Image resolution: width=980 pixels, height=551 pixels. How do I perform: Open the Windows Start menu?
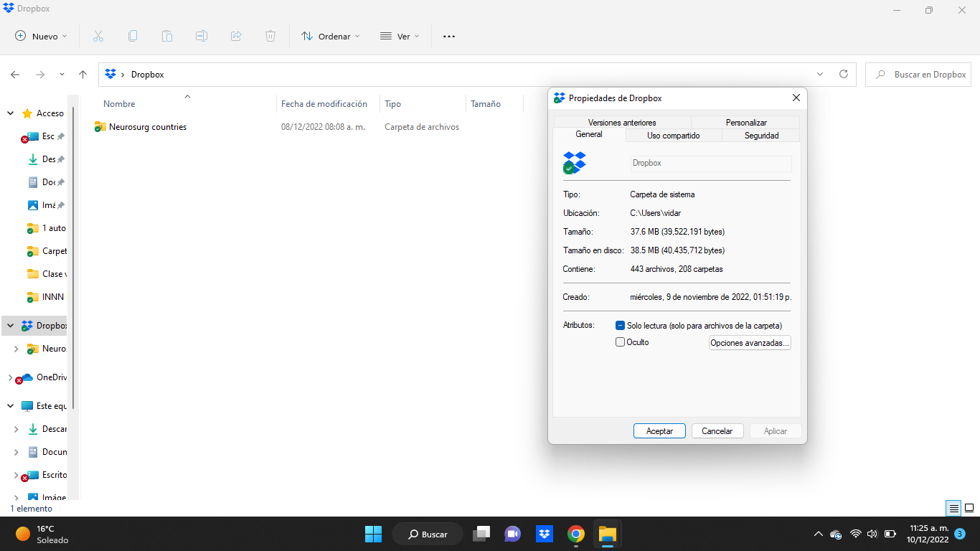(x=373, y=534)
